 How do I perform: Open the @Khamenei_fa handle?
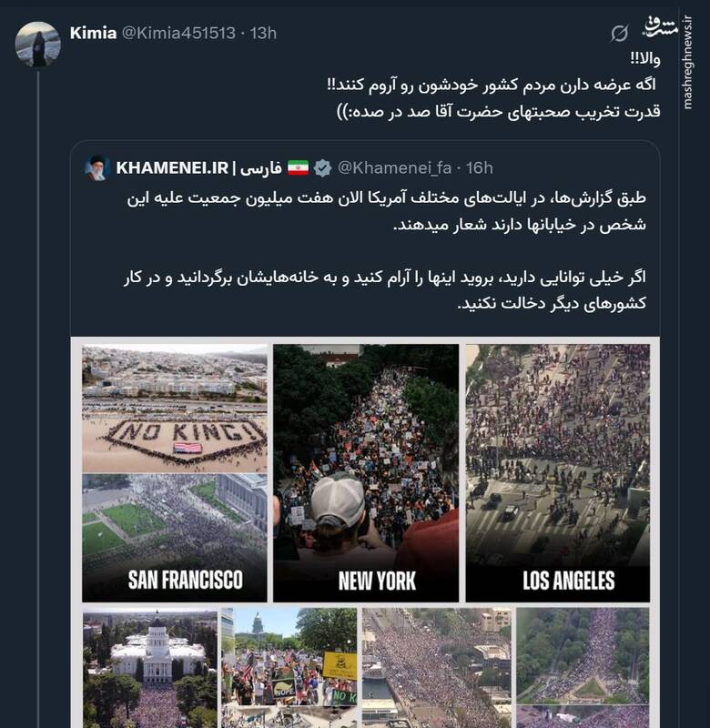(x=394, y=168)
